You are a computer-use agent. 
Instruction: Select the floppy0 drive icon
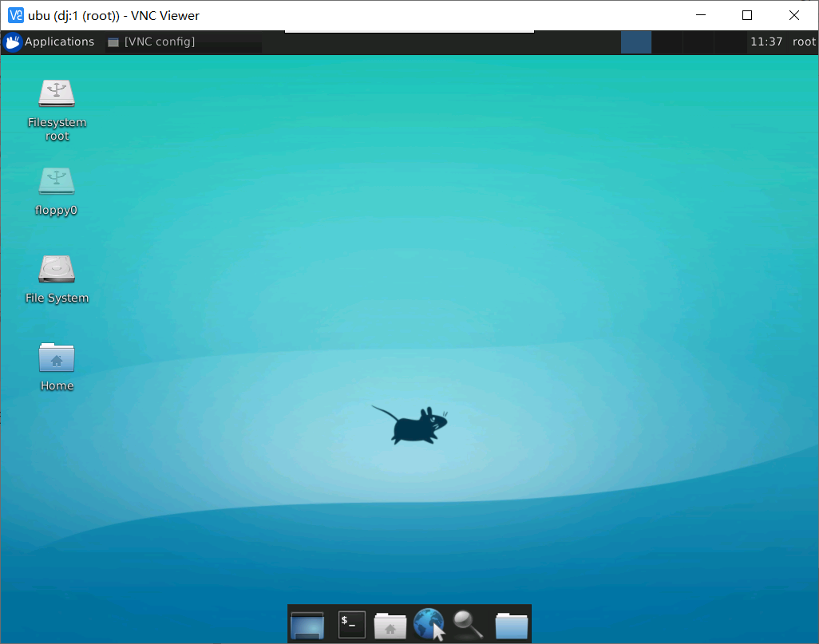pos(57,192)
